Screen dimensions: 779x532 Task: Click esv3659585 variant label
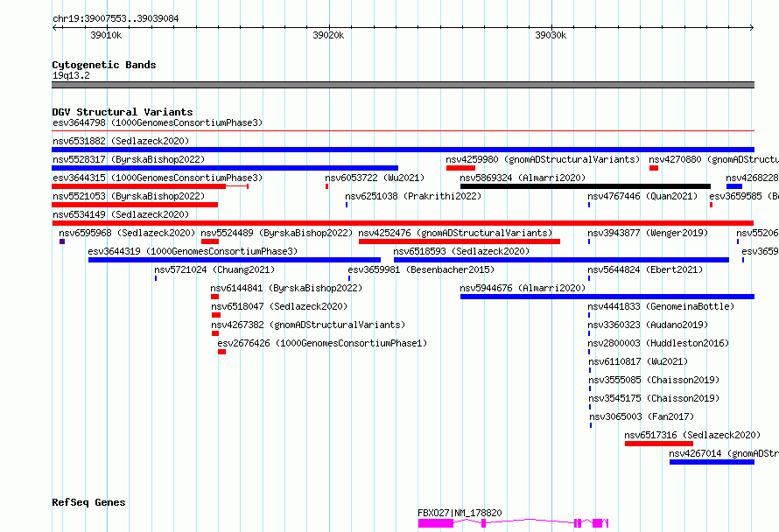coord(744,196)
